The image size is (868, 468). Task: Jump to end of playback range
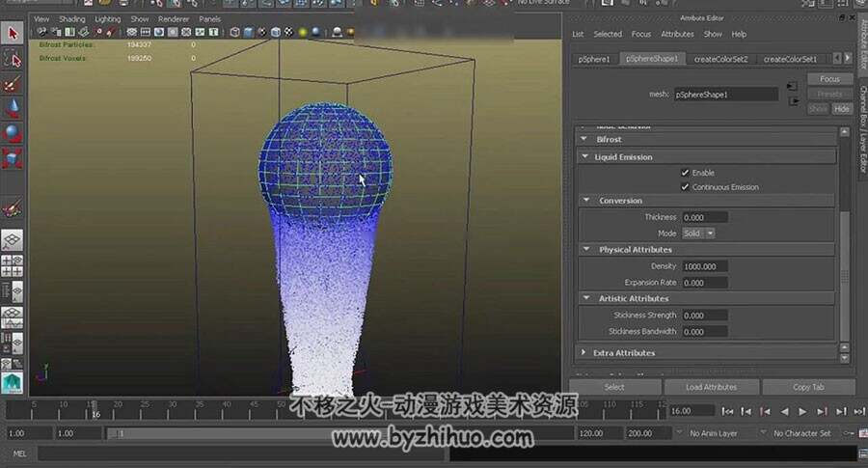point(859,411)
